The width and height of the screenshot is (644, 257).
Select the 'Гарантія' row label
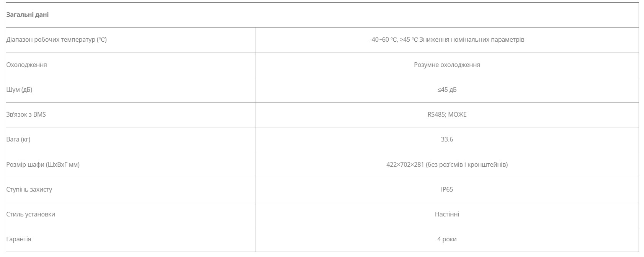pos(19,239)
